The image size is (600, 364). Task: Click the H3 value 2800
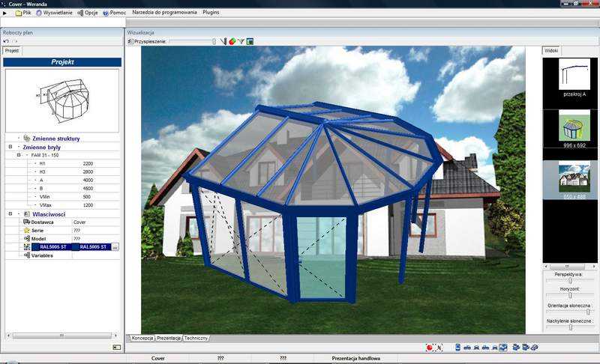tap(88, 172)
